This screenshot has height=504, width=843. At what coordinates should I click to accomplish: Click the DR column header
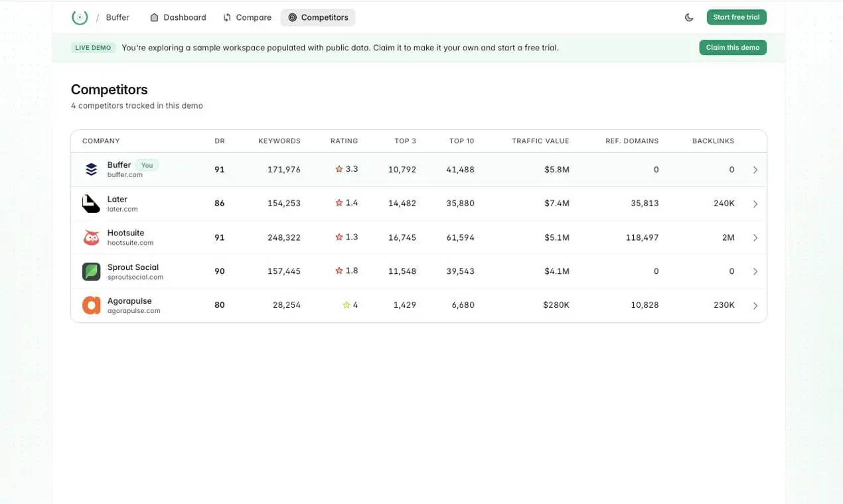point(220,141)
